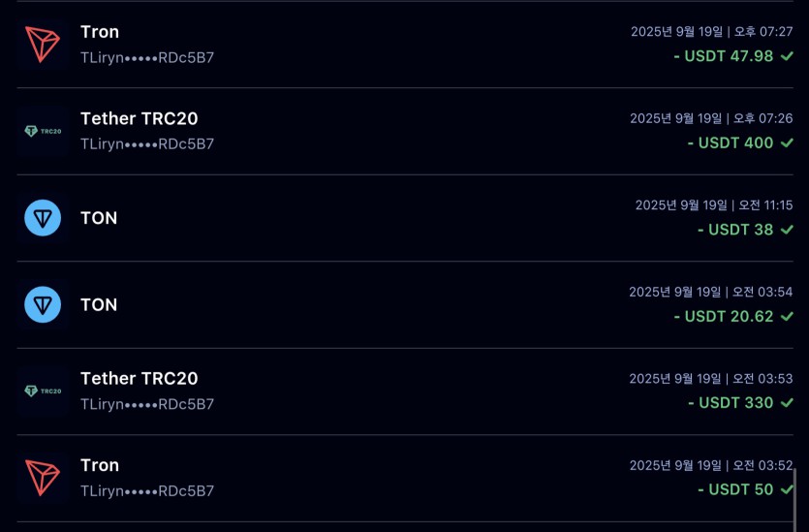Open the USDT 47.98 amount details
This screenshot has height=532, width=809.
pyautogui.click(x=723, y=56)
